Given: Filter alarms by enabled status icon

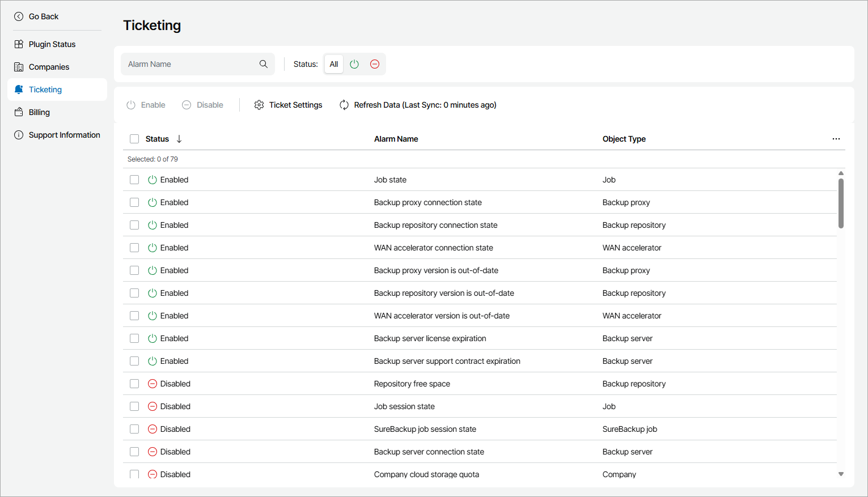Looking at the screenshot, I should [354, 64].
